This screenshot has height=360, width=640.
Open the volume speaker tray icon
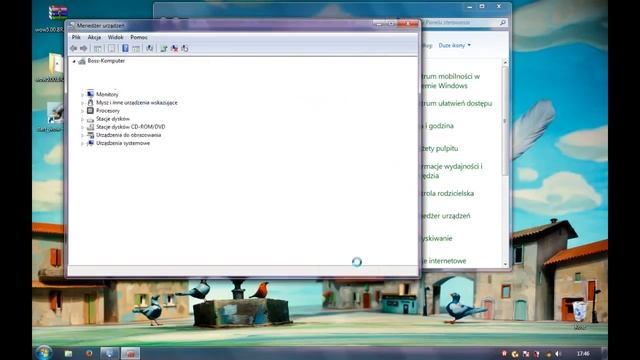[x=558, y=354]
